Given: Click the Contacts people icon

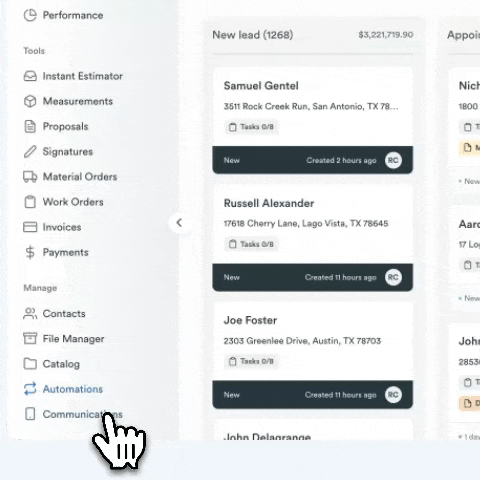Looking at the screenshot, I should point(30,314).
